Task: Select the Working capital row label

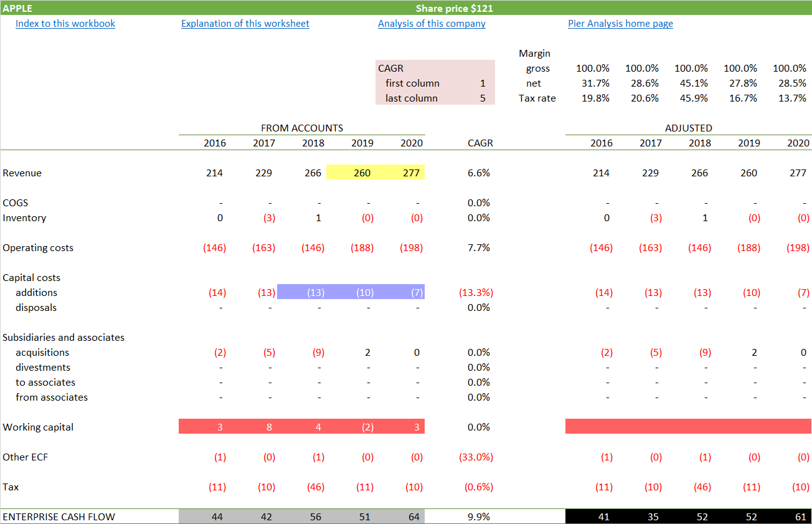Action: click(x=38, y=427)
